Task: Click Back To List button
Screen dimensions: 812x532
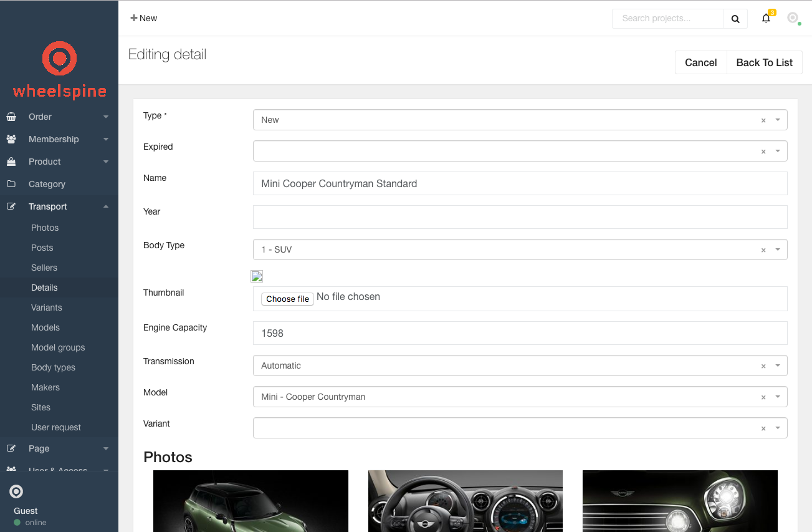Action: pos(764,62)
